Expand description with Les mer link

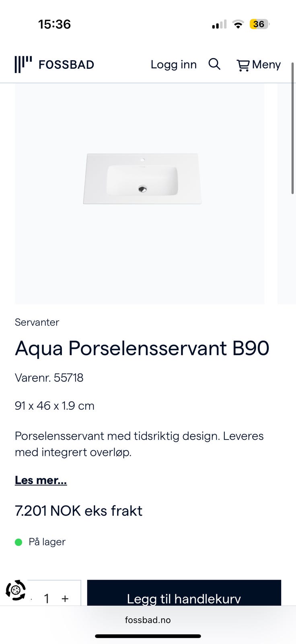(x=41, y=480)
